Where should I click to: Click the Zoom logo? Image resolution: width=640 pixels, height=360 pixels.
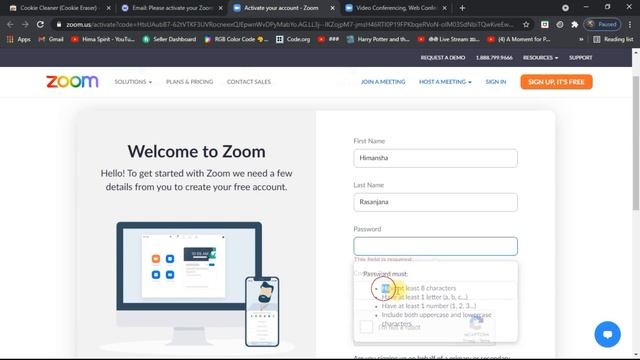click(72, 82)
